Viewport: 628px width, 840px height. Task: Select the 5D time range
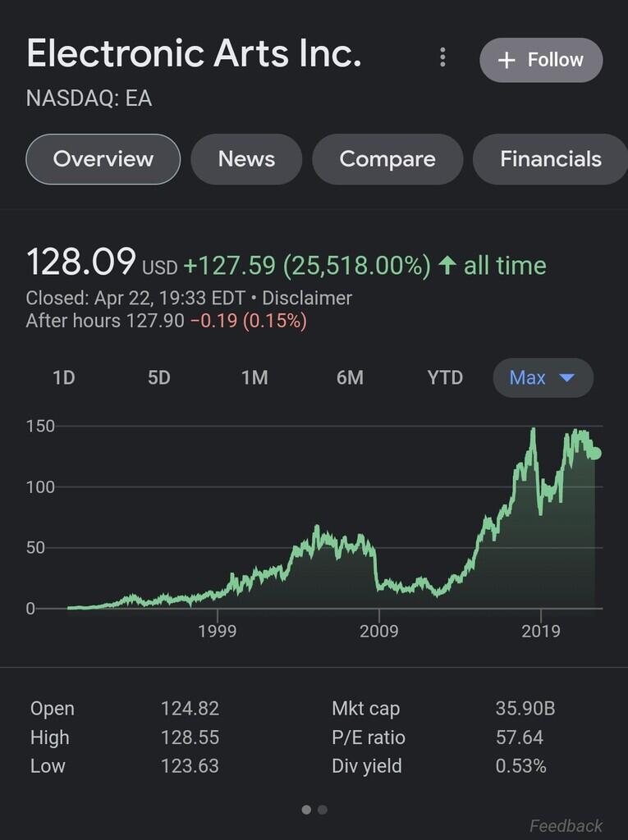click(158, 378)
